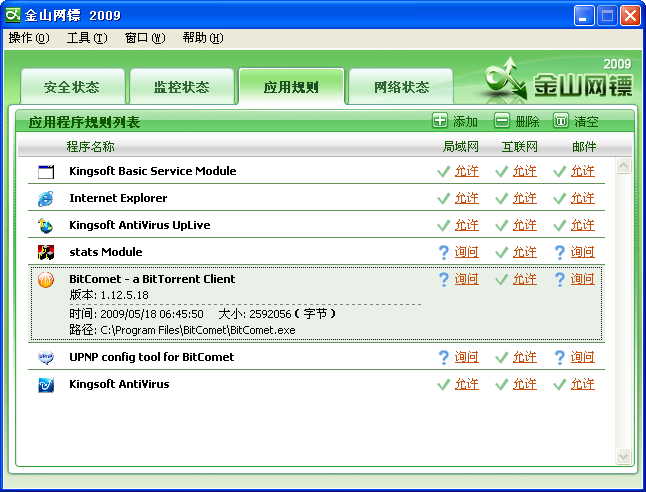Click the plus icon beside 添加
Screen dimensions: 646x492
440,121
